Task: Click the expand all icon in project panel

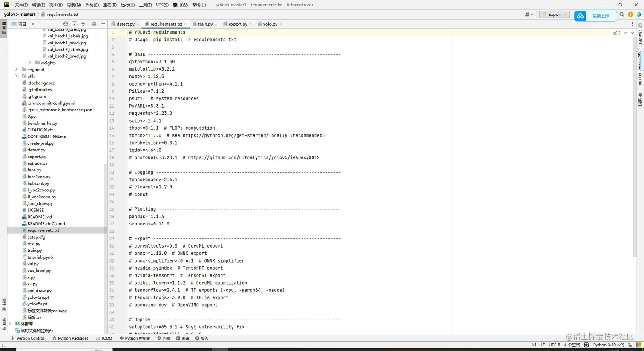Action: click(x=74, y=24)
